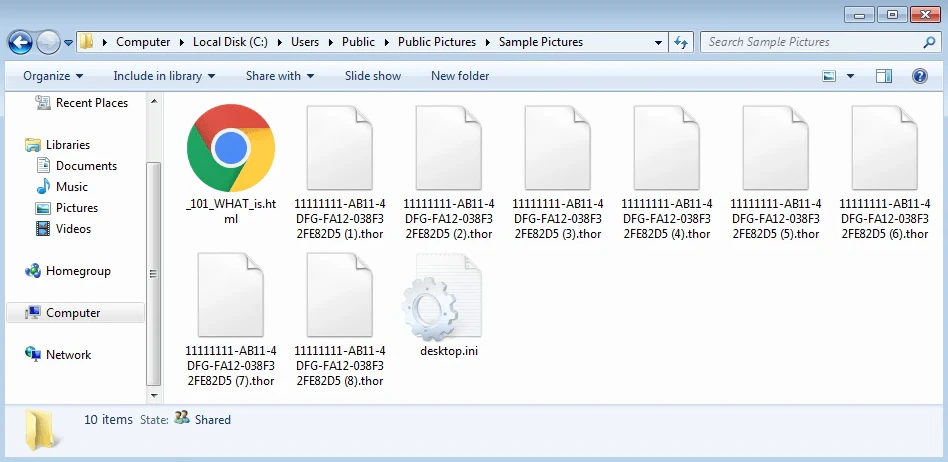
Task: Select the file ending (6).thor
Action: point(884,172)
